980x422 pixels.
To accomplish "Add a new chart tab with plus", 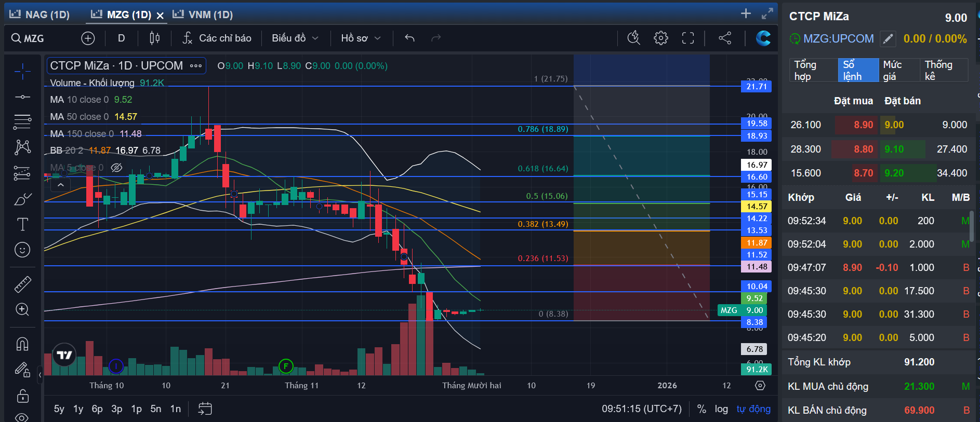I will (746, 13).
